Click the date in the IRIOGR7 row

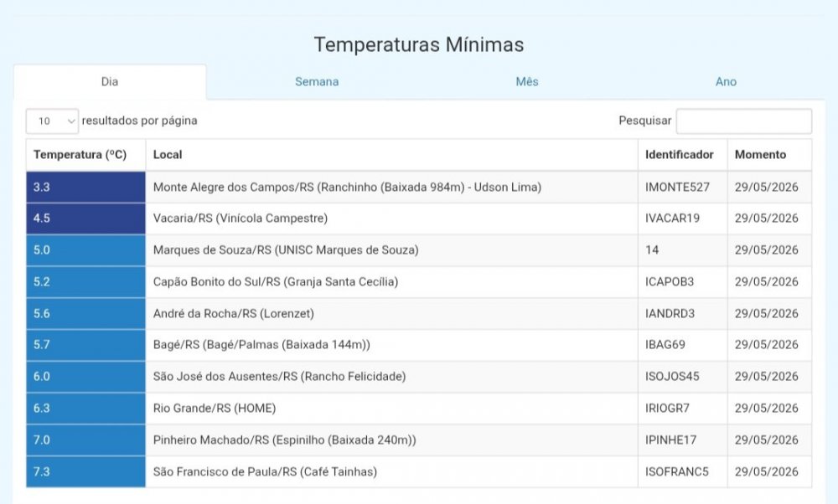tap(767, 409)
